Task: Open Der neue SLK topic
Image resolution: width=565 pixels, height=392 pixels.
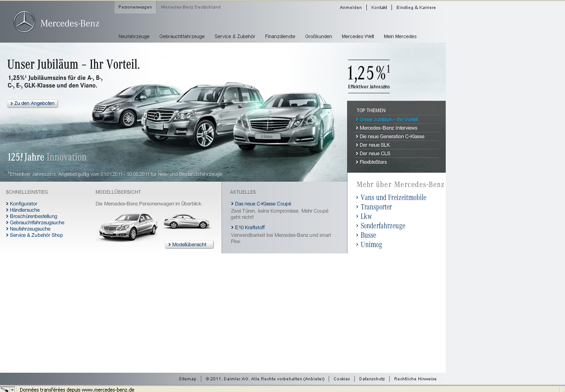Action: point(373,145)
